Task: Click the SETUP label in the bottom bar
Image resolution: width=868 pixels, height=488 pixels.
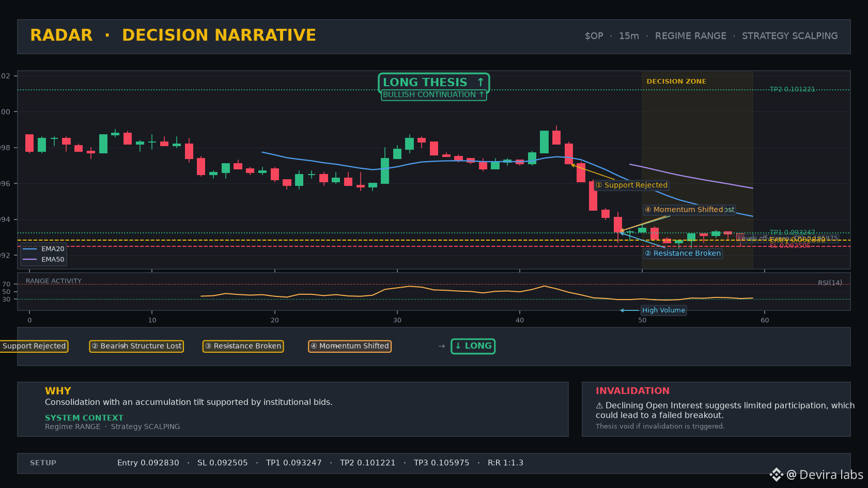Action: (x=43, y=463)
